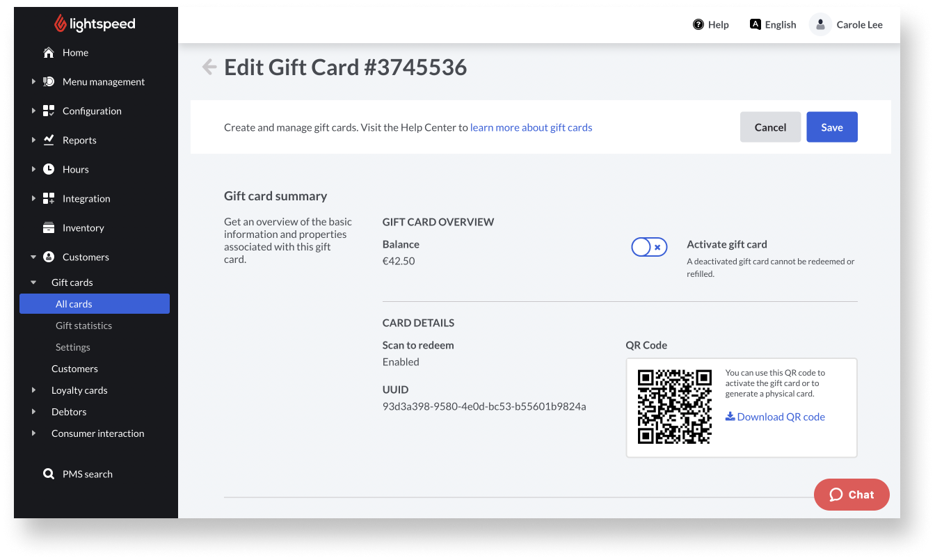The image size is (935, 560).
Task: Click the Hours clock icon
Action: click(x=49, y=169)
